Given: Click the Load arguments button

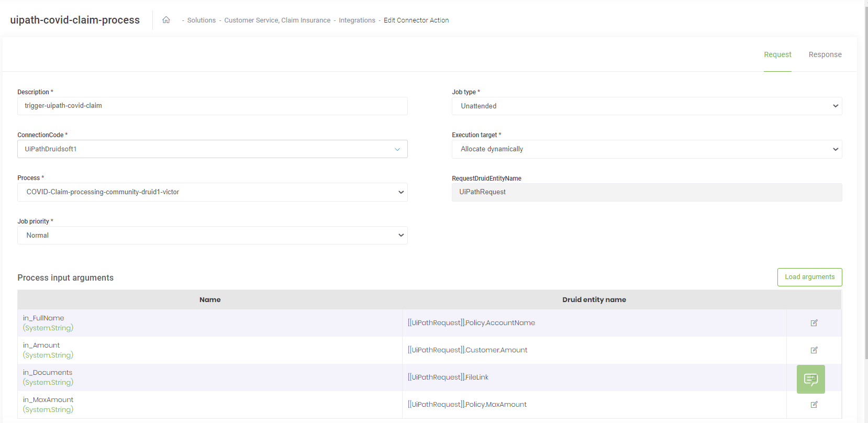Looking at the screenshot, I should (x=809, y=277).
